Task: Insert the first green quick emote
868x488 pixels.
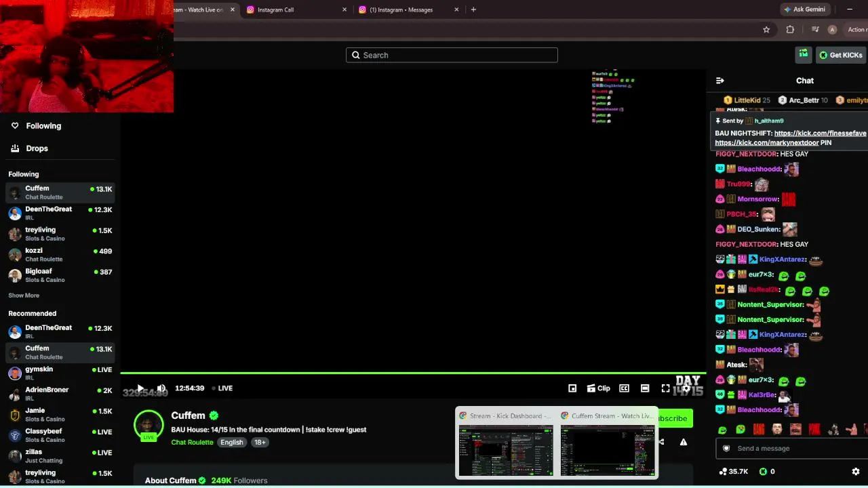Action: click(x=722, y=430)
